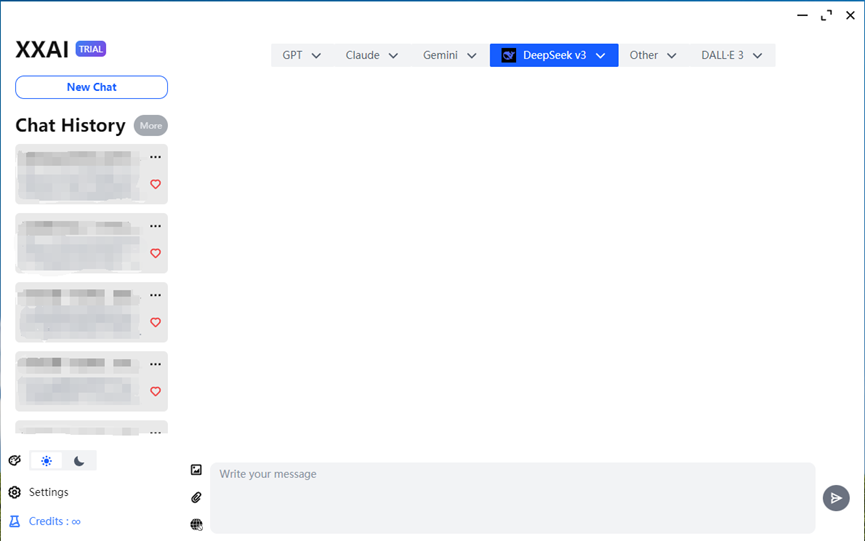Image resolution: width=865 pixels, height=541 pixels.
Task: Click the Settings gear icon
Action: click(15, 492)
